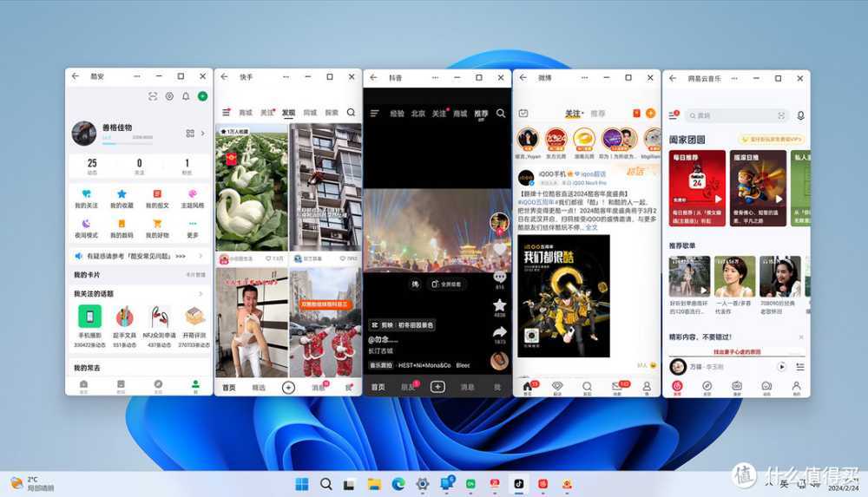
Task: Tap the Douyin plus create button
Action: (437, 387)
